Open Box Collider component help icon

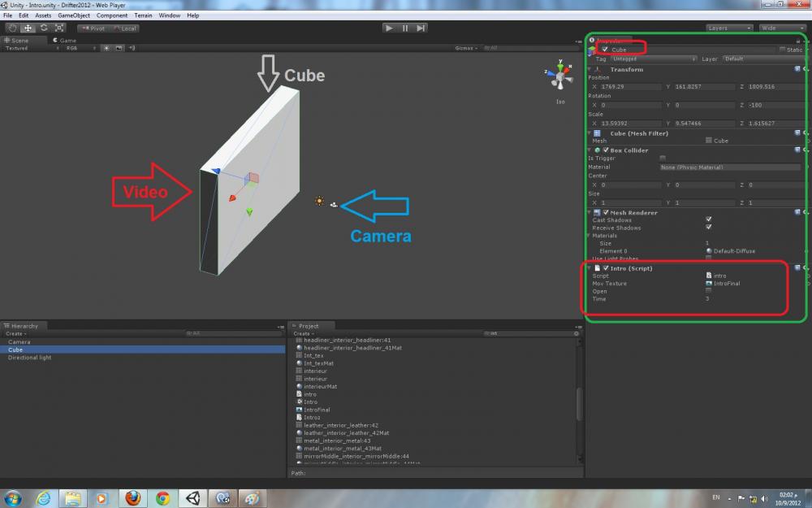click(x=797, y=150)
